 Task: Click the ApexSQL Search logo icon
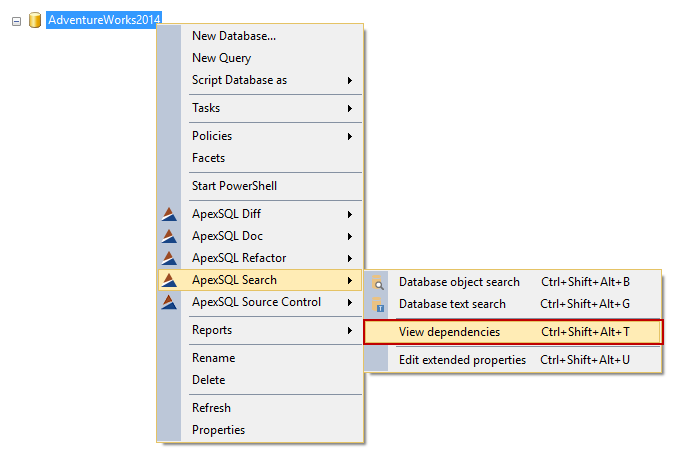[169, 280]
